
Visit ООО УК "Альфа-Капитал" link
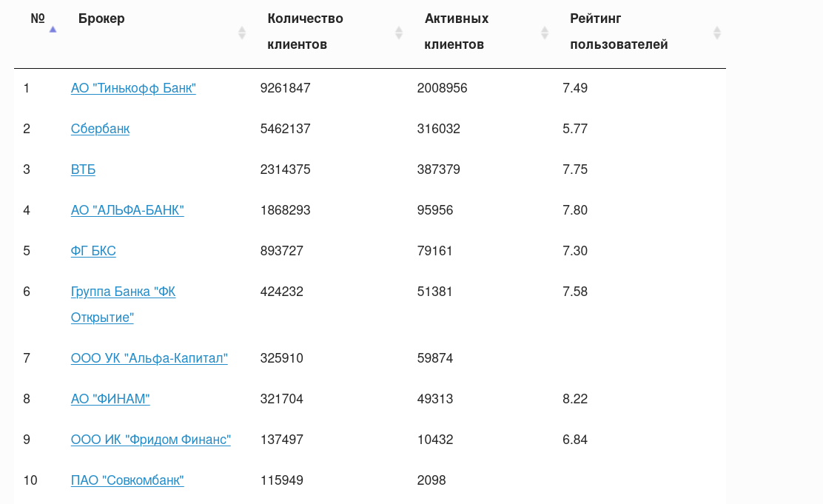(149, 358)
